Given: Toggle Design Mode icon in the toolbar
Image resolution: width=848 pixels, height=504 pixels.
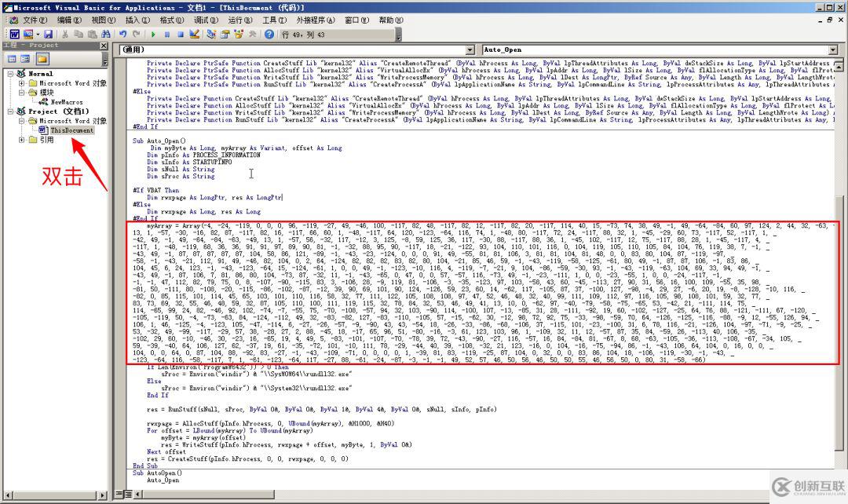Looking at the screenshot, I should point(195,34).
